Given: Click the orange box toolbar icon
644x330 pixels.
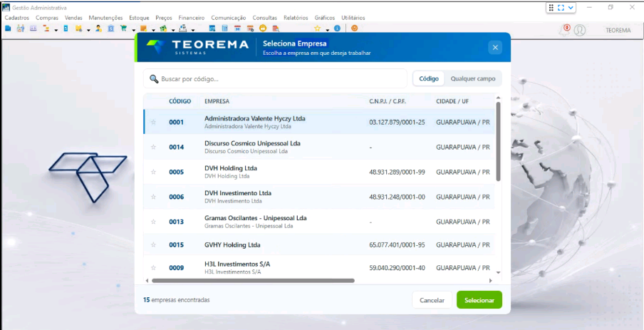Looking at the screenshot, I should coord(143,29).
